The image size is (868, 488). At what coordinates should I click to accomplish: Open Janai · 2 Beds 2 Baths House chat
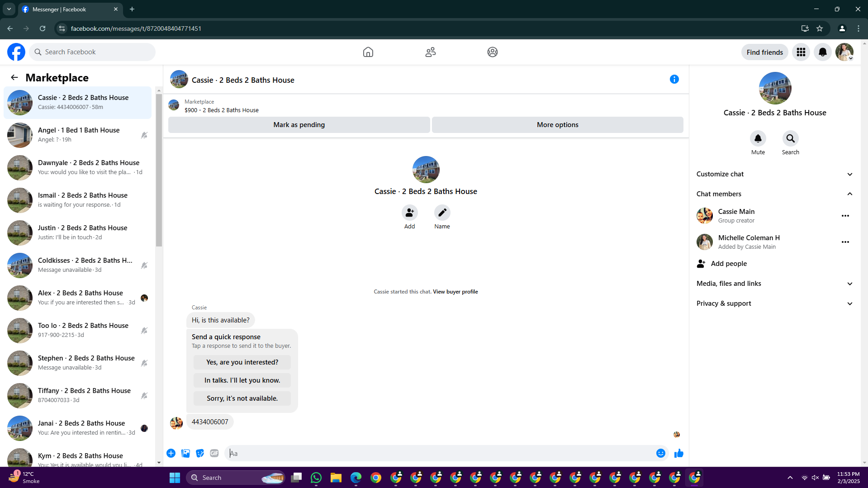tap(77, 428)
